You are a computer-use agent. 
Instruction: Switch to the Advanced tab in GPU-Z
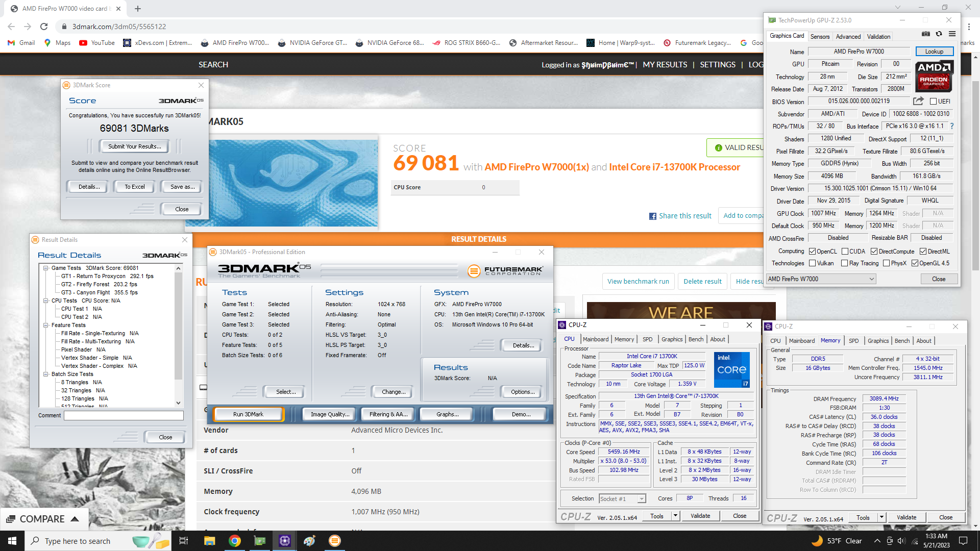click(x=848, y=36)
